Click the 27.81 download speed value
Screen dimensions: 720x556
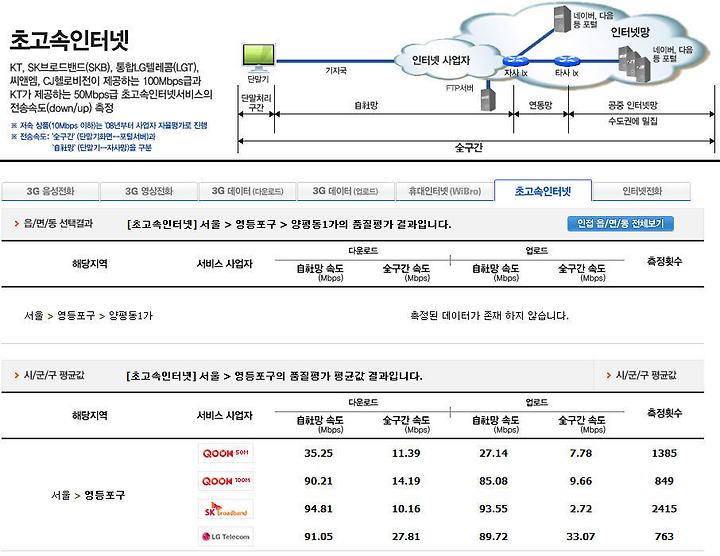tap(406, 536)
